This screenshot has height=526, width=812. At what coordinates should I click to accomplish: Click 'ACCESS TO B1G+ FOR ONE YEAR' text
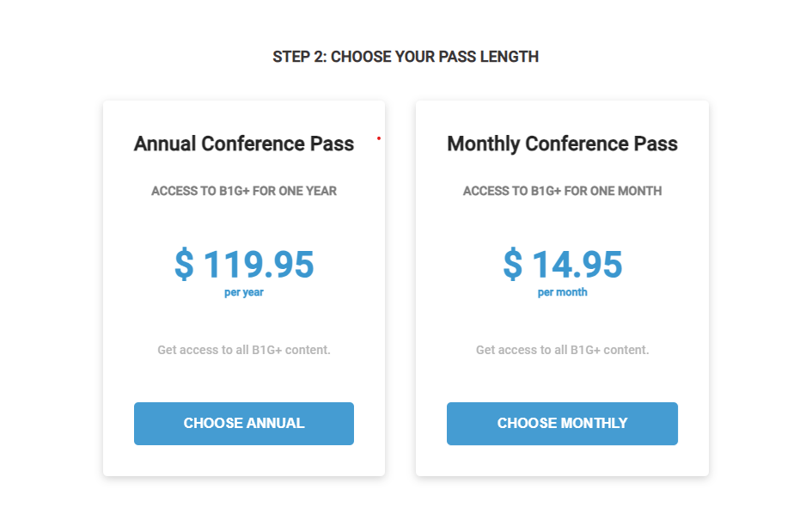[244, 191]
